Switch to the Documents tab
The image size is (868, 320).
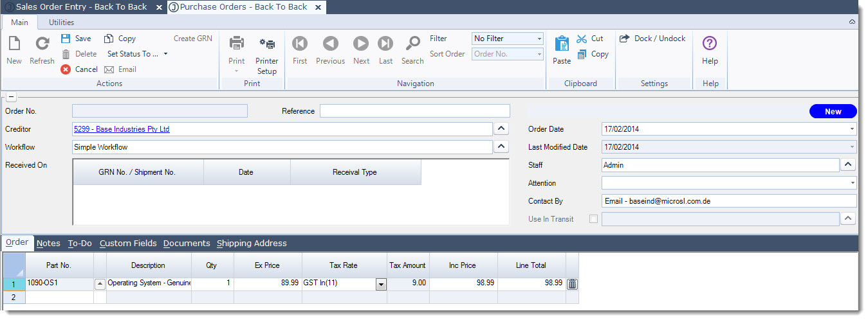(x=187, y=244)
